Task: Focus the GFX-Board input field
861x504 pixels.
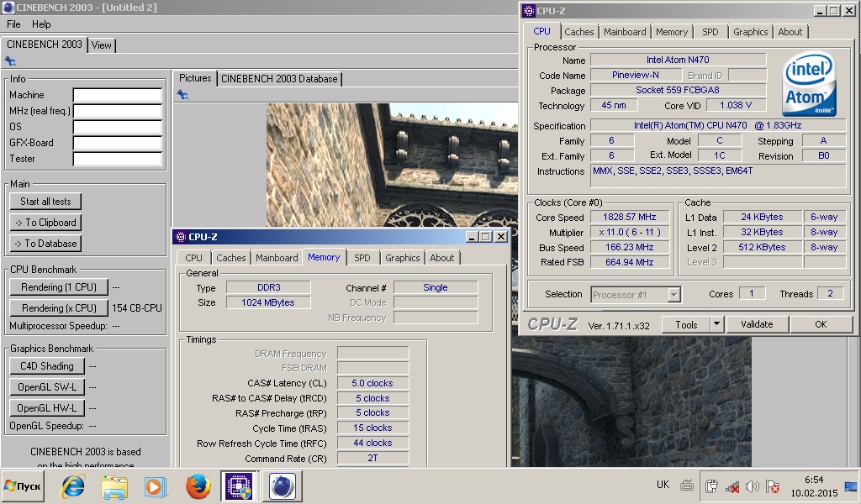Action: 117,143
